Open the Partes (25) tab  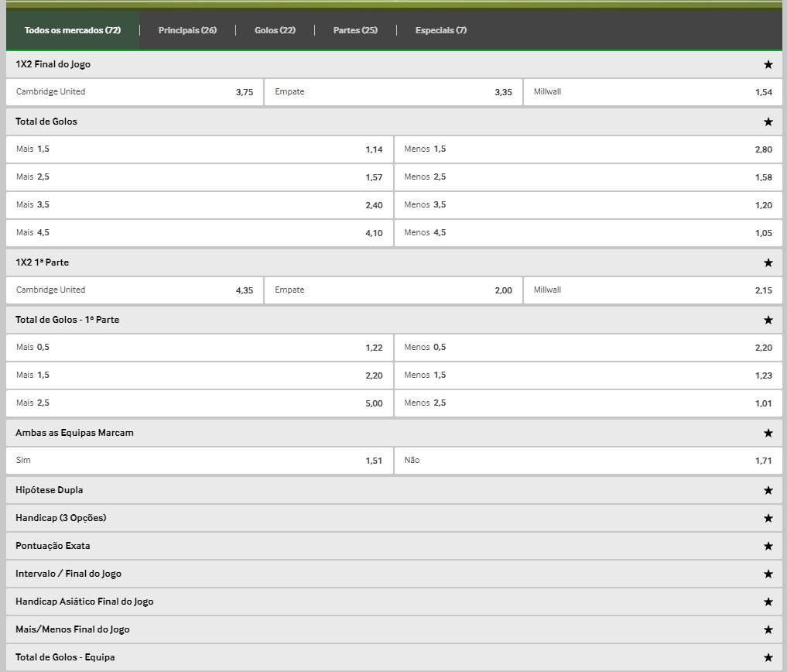355,30
